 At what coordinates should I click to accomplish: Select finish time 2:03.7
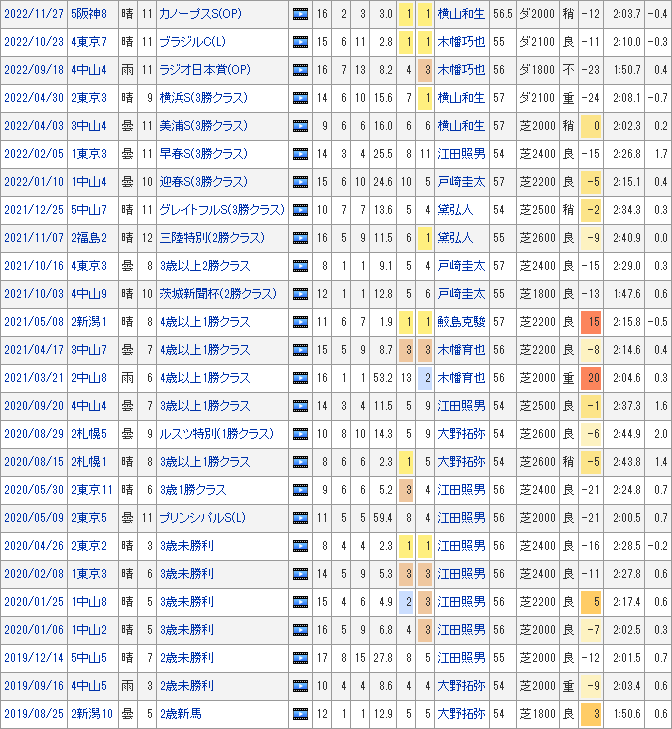[x=627, y=14]
